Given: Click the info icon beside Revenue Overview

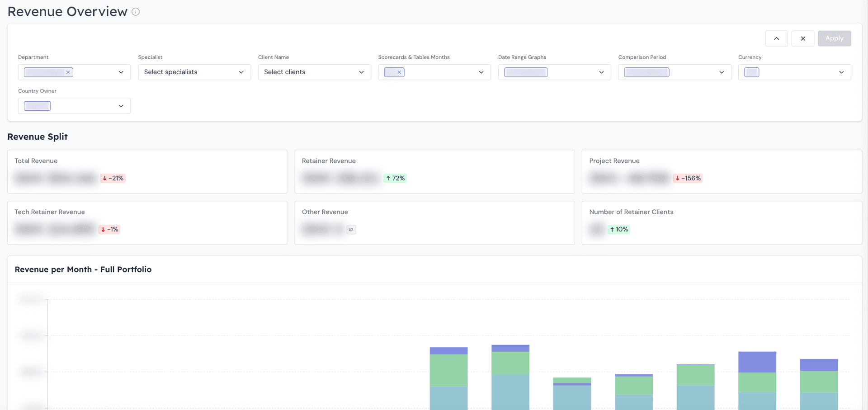Looking at the screenshot, I should (x=136, y=12).
